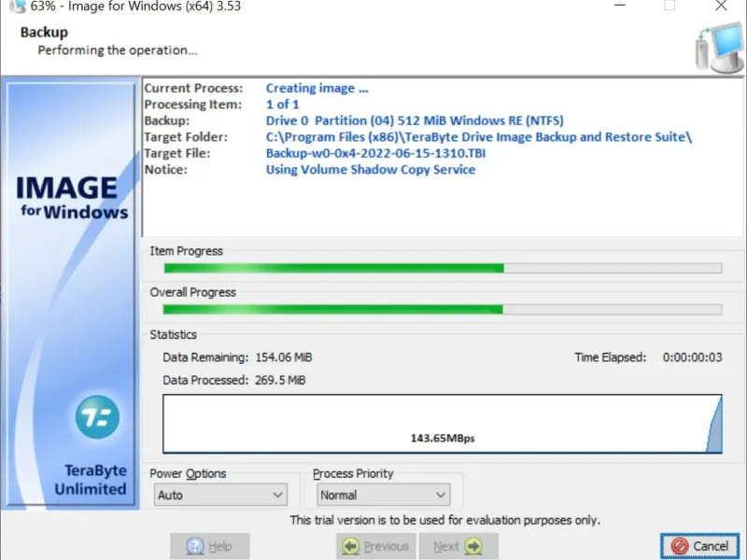Open the Process Priority dropdown set to Normal
Viewport: 747px width, 560px height.
coord(384,495)
